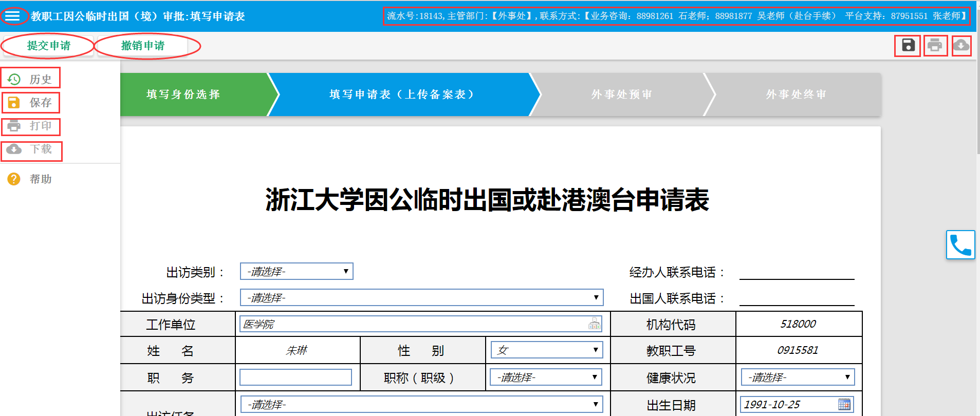Expand the 职称（职级）dropdown

point(546,377)
